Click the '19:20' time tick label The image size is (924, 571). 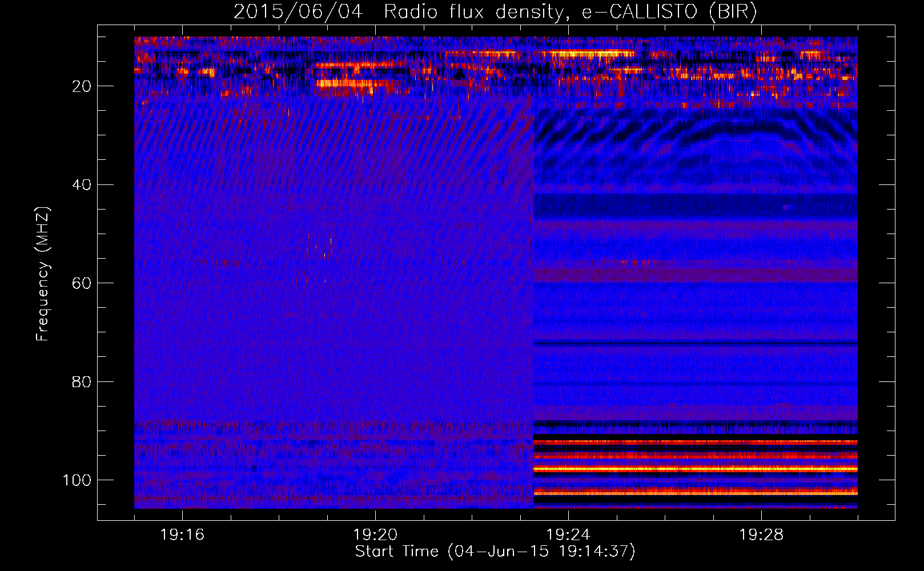click(375, 535)
